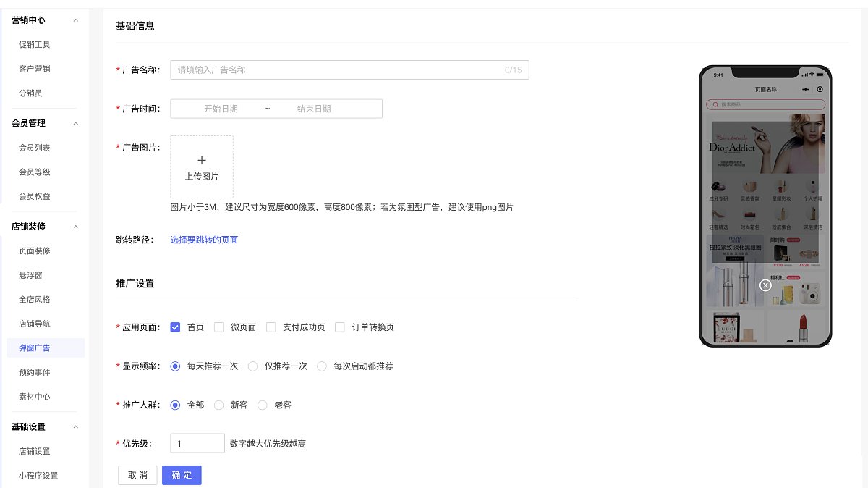Choose 老客 as target audience
Image resolution: width=868 pixels, height=488 pixels.
pyautogui.click(x=262, y=405)
